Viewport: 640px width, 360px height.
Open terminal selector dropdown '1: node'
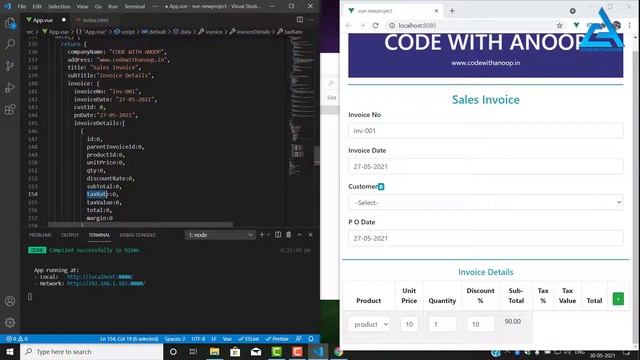(220, 235)
